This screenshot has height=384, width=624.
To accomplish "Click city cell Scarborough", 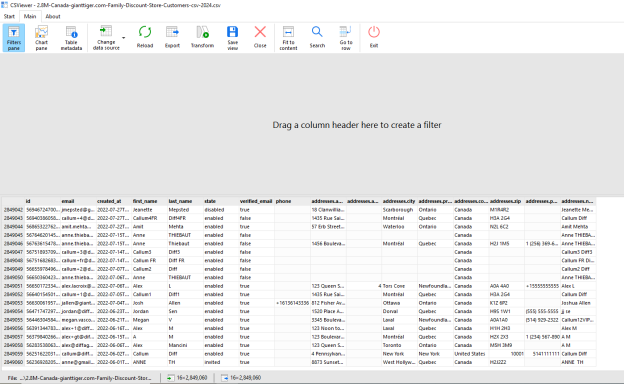I will [x=400, y=210].
